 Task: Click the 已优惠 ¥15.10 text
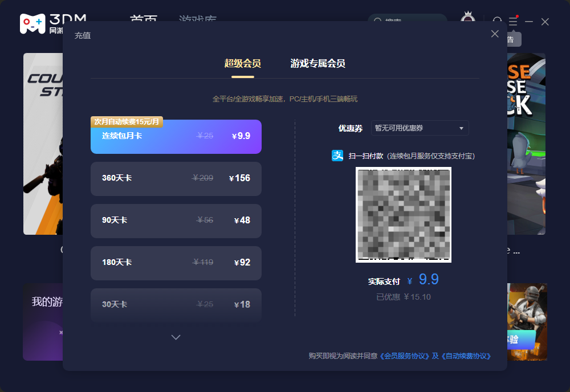click(x=404, y=297)
